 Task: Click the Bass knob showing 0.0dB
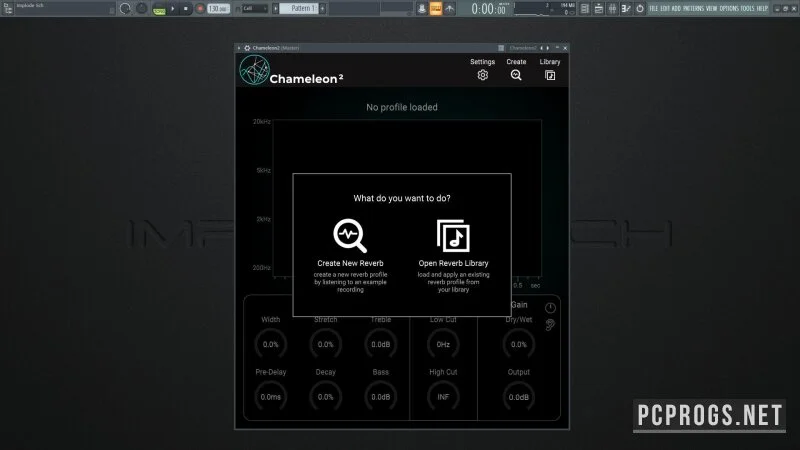click(x=381, y=397)
